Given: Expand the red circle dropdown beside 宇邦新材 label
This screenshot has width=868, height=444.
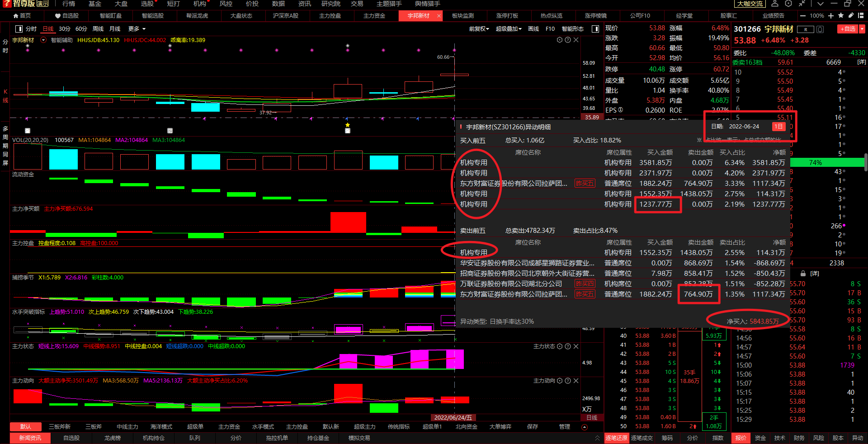Looking at the screenshot, I should [x=43, y=40].
